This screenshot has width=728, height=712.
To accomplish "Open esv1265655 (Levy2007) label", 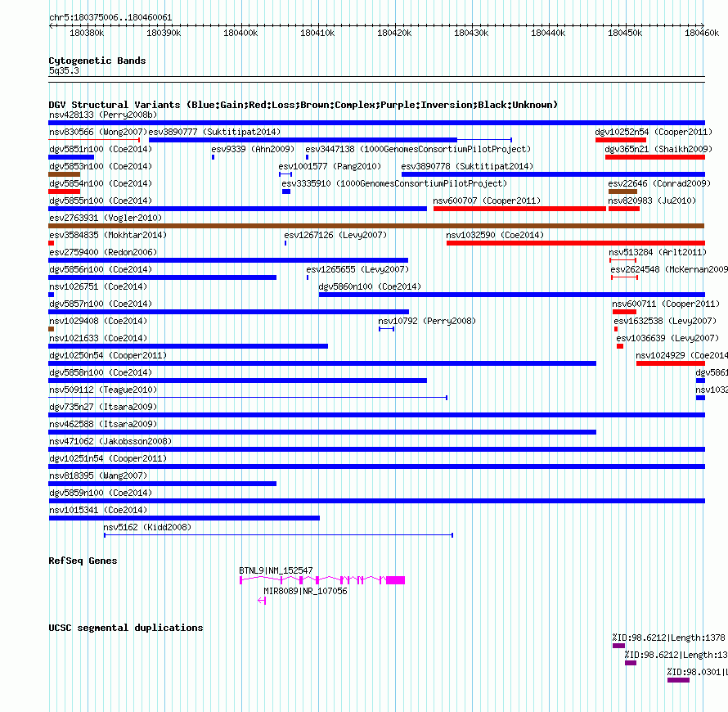I will coord(357,269).
